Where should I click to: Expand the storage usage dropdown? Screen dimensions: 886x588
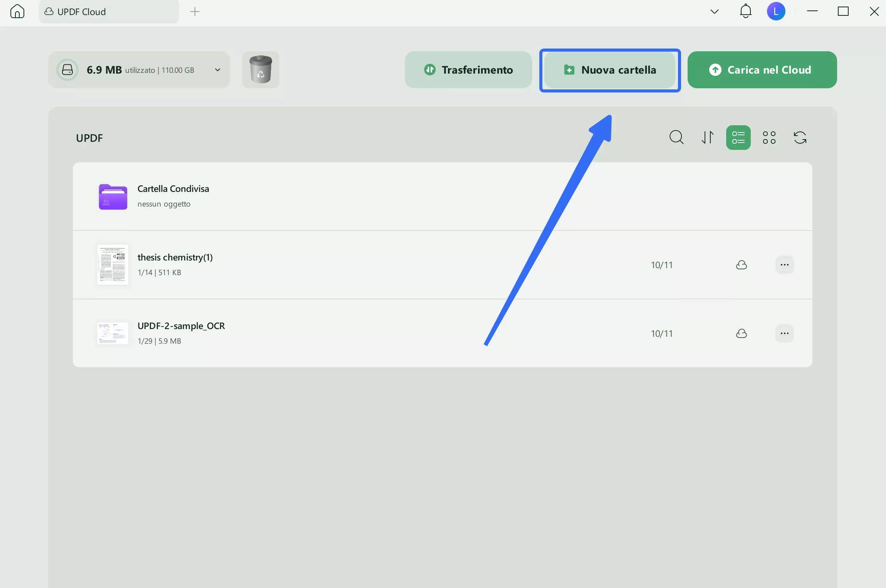coord(217,70)
